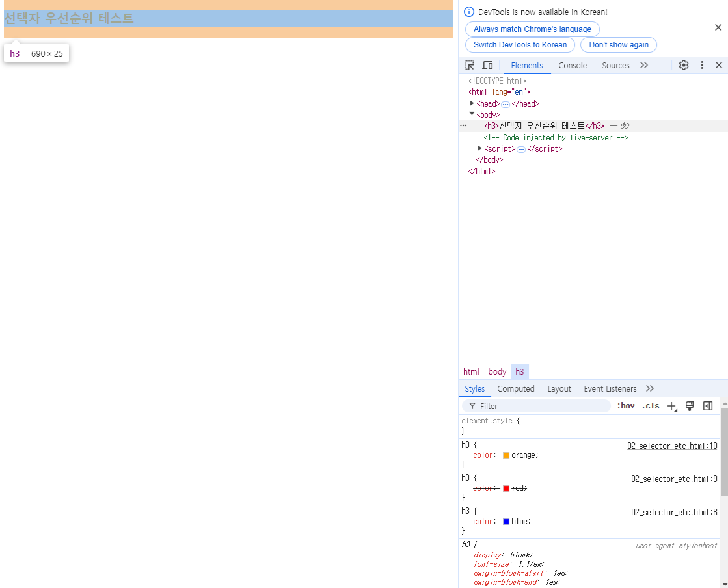Switch to the Sources tab
This screenshot has width=728, height=588.
[615, 66]
